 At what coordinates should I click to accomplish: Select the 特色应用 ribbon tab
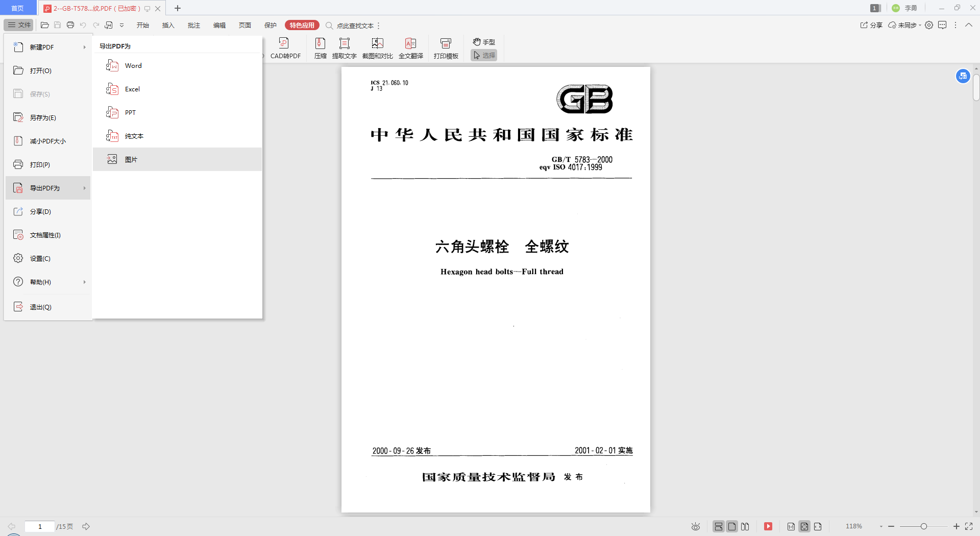(302, 25)
